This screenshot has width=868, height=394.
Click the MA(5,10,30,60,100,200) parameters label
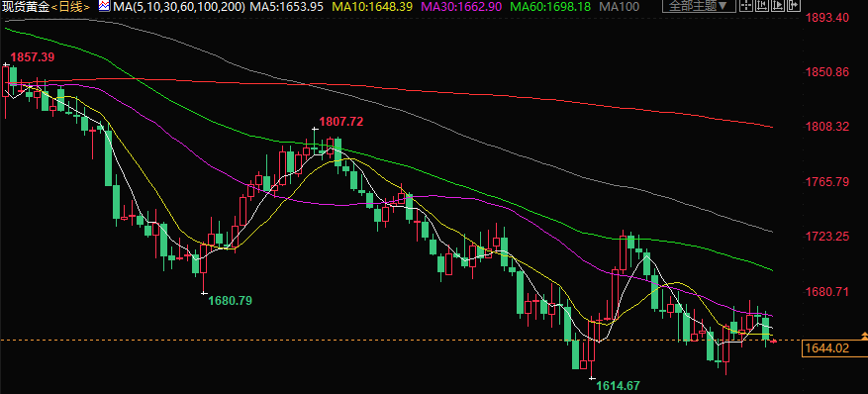click(x=178, y=7)
